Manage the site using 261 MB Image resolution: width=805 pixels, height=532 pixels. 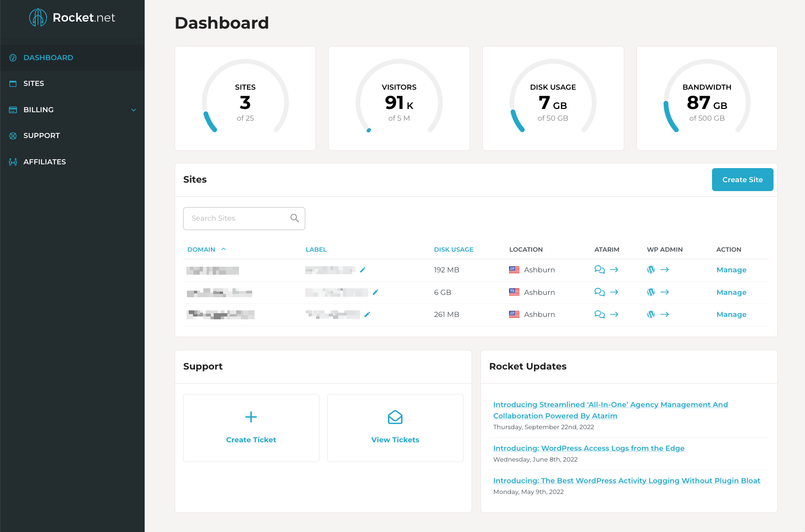731,315
